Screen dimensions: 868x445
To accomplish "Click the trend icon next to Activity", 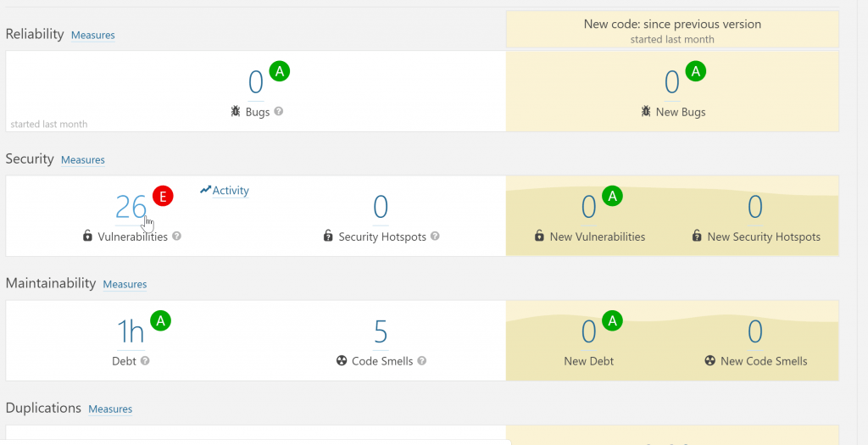I will (205, 190).
